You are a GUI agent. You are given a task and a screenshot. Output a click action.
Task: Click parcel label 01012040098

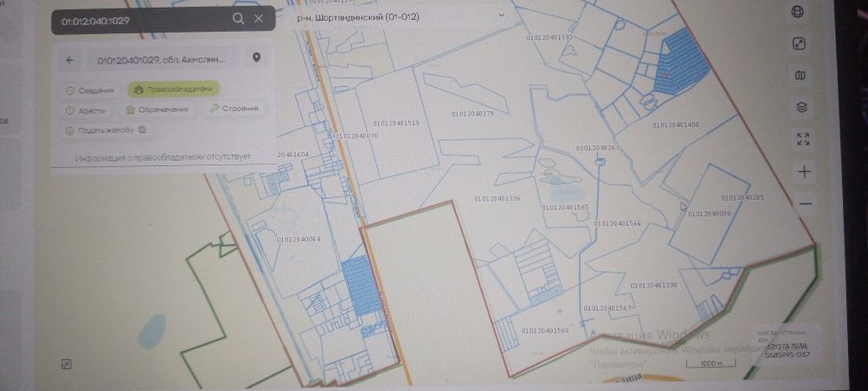point(709,213)
